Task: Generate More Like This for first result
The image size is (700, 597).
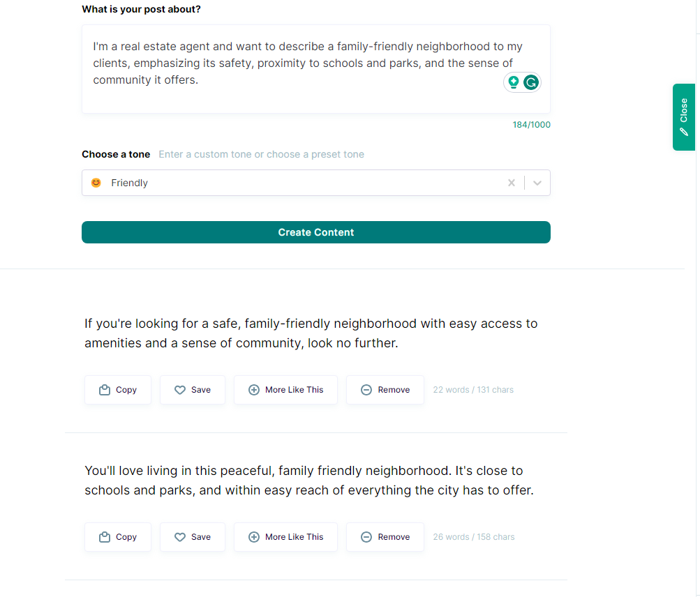Action: [286, 390]
